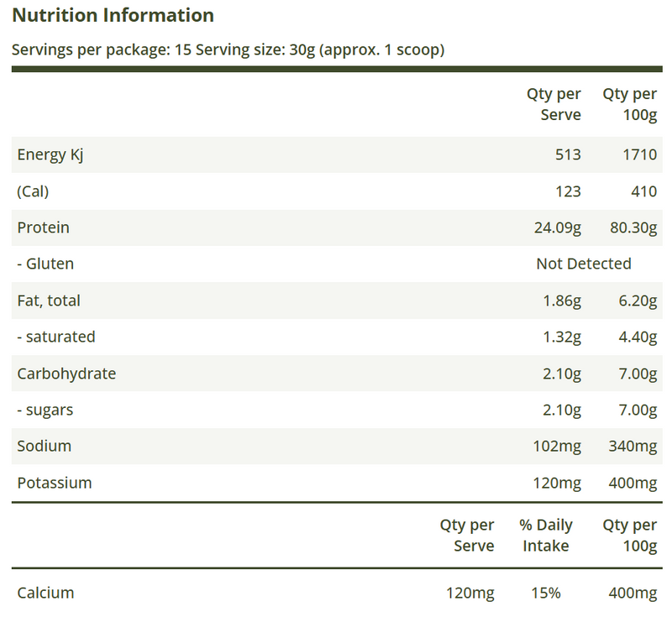Select the Protein row label
The height and width of the screenshot is (617, 672).
pos(43,227)
